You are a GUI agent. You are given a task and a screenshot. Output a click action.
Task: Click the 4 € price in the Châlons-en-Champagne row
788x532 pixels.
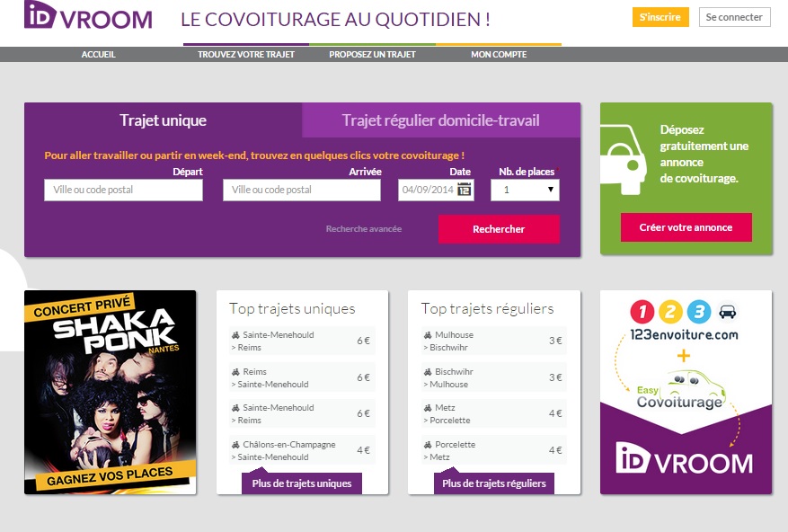tap(363, 450)
